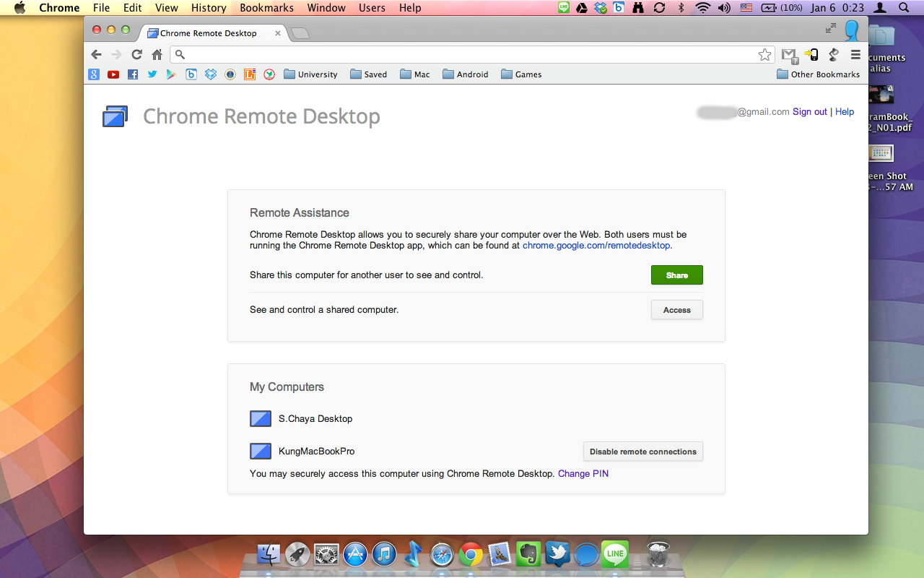Bookmark this page with the star icon
Screen dimensions: 924x578
point(764,54)
